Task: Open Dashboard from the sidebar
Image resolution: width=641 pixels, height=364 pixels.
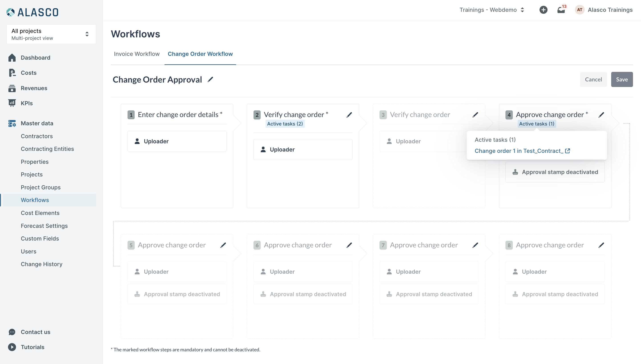Action: pos(36,58)
